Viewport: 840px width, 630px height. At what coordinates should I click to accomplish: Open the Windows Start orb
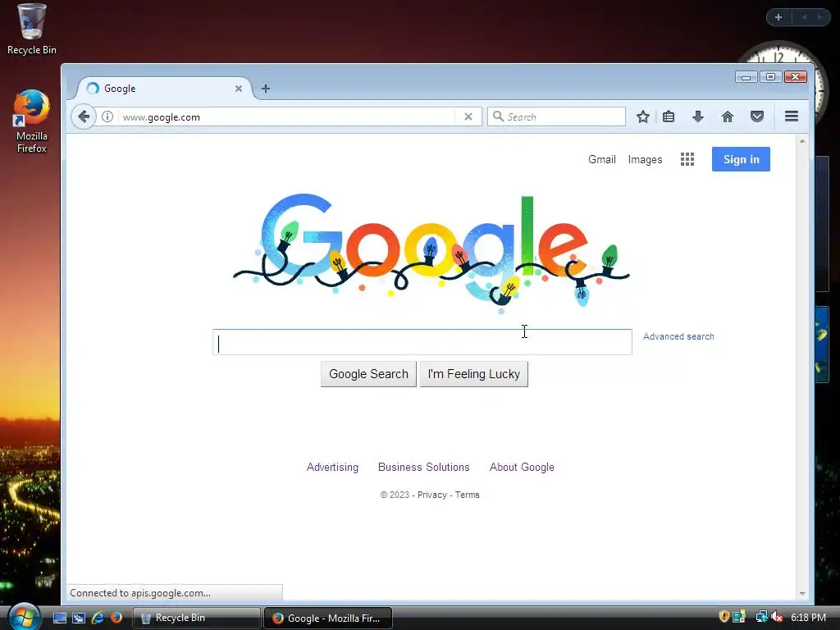[x=24, y=616]
